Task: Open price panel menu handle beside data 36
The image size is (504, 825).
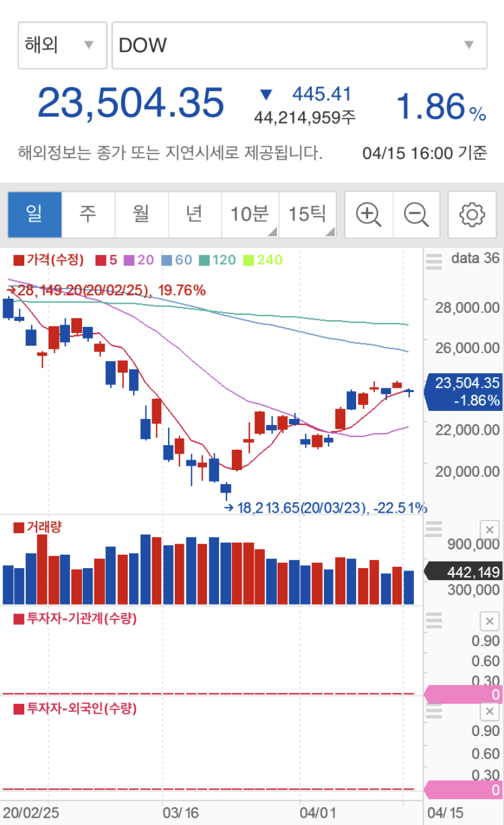Action: pyautogui.click(x=433, y=261)
